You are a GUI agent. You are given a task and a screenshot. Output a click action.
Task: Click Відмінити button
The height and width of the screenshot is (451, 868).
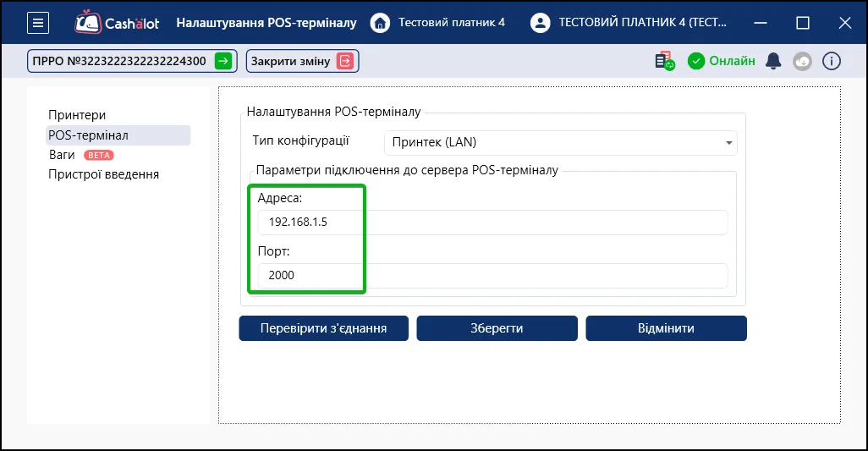click(x=666, y=328)
